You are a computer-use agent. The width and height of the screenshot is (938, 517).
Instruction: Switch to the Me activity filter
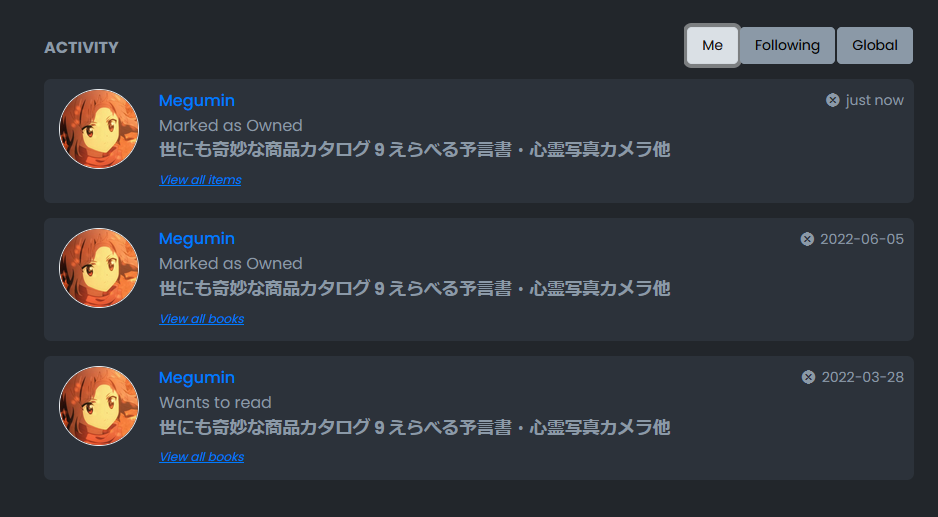coord(712,45)
